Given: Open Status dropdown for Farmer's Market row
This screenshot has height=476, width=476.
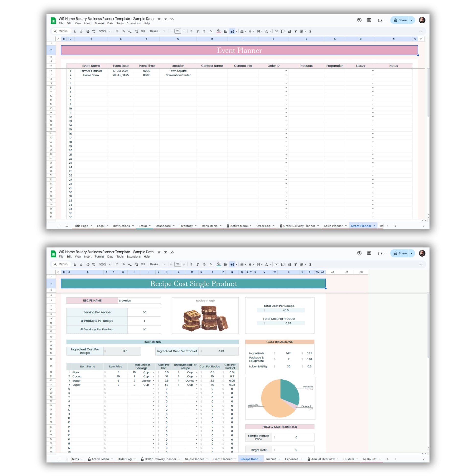Looking at the screenshot, I should (373, 71).
